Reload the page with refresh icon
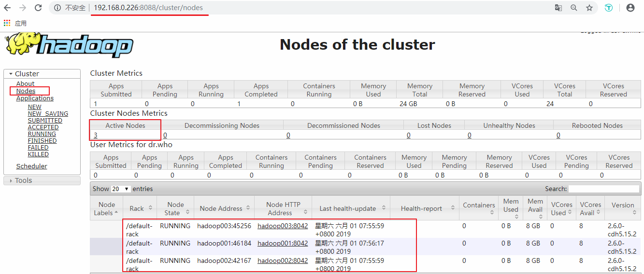 point(38,8)
